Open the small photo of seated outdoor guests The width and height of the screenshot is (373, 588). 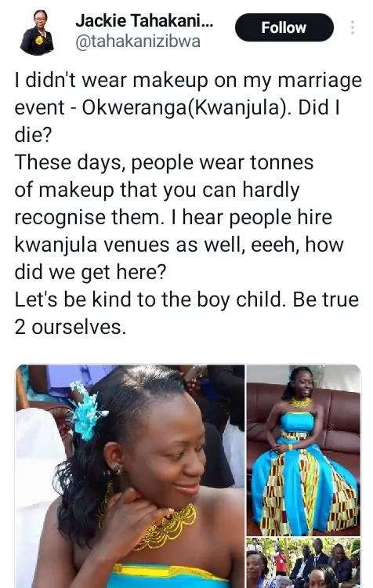click(x=303, y=563)
